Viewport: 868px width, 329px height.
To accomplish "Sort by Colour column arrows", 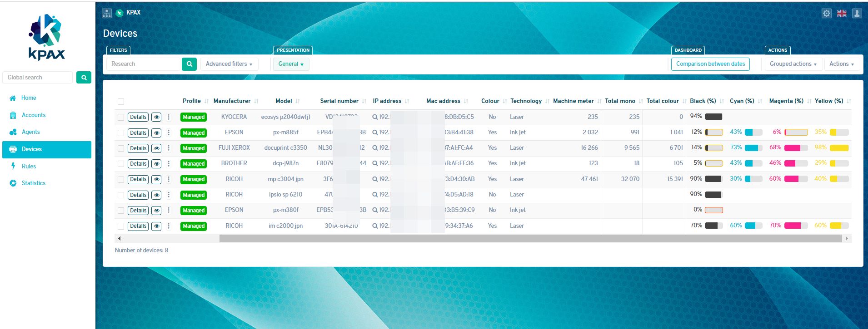I will tap(505, 101).
